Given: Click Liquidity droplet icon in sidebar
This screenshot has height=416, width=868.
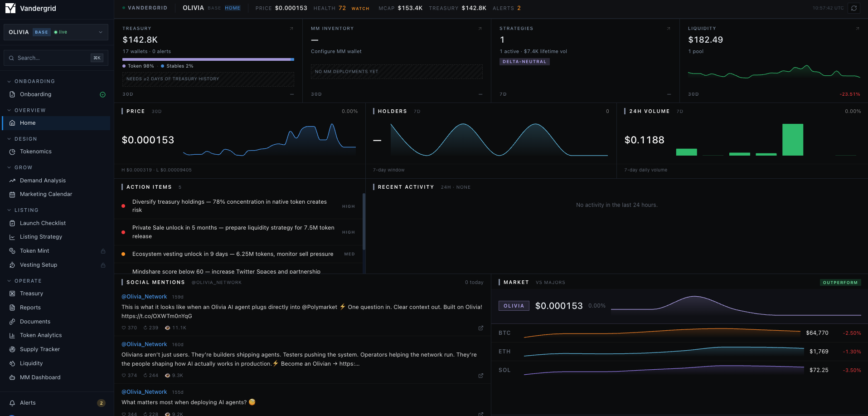Looking at the screenshot, I should (12, 363).
